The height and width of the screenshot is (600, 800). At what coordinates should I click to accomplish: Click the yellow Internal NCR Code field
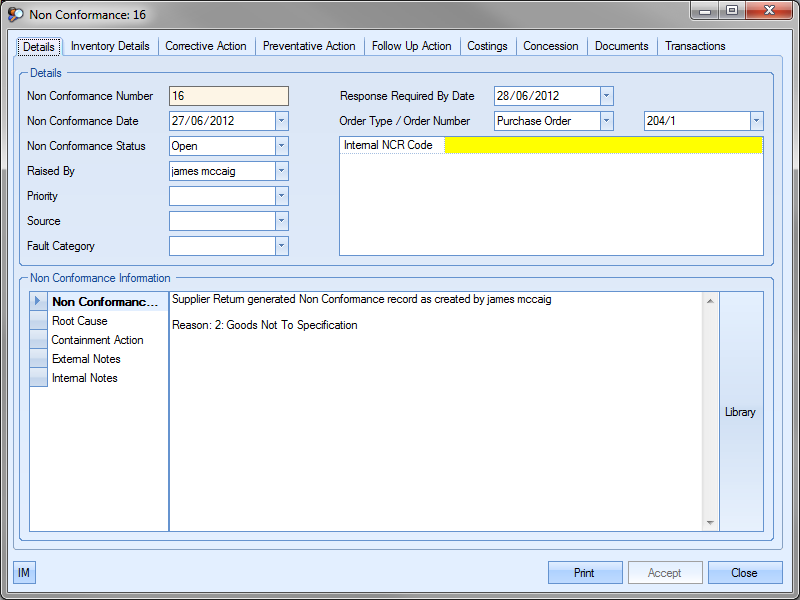603,146
